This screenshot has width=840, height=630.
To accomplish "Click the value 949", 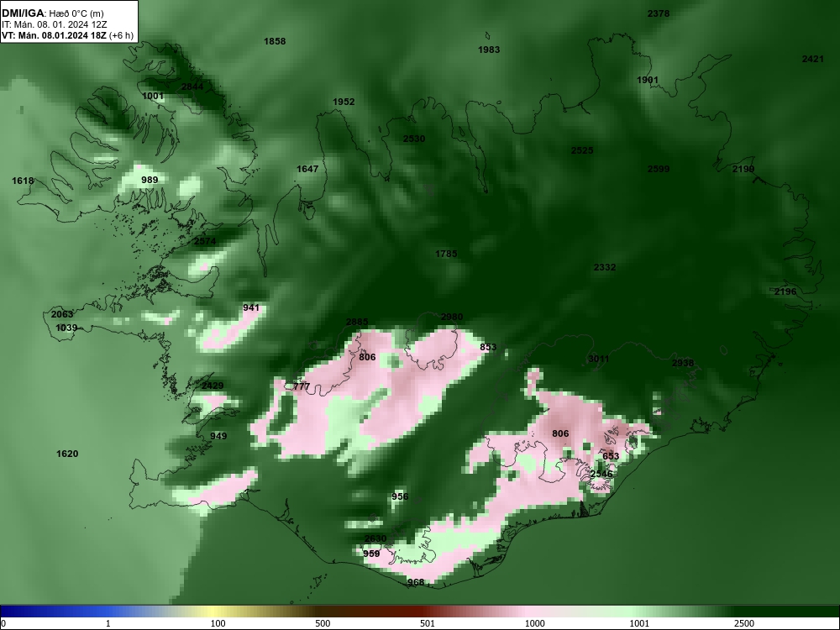I will click(218, 436).
